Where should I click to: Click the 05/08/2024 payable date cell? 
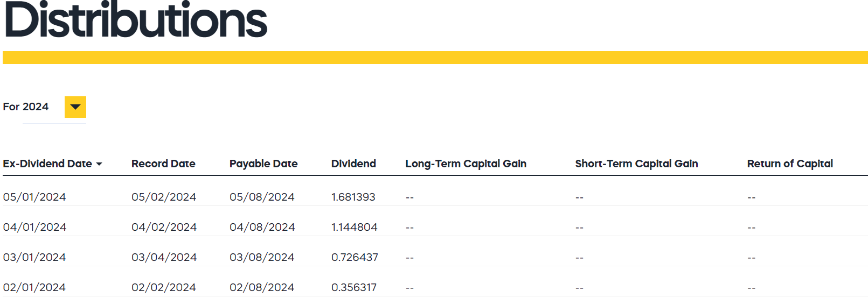click(262, 197)
